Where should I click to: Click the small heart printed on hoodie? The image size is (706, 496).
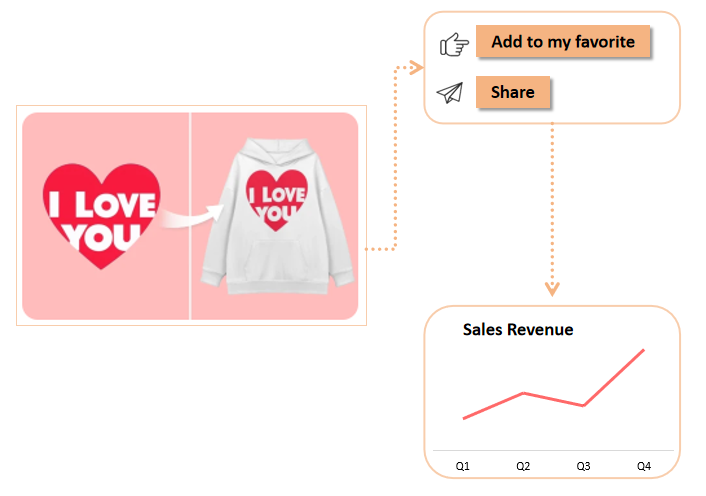click(273, 196)
